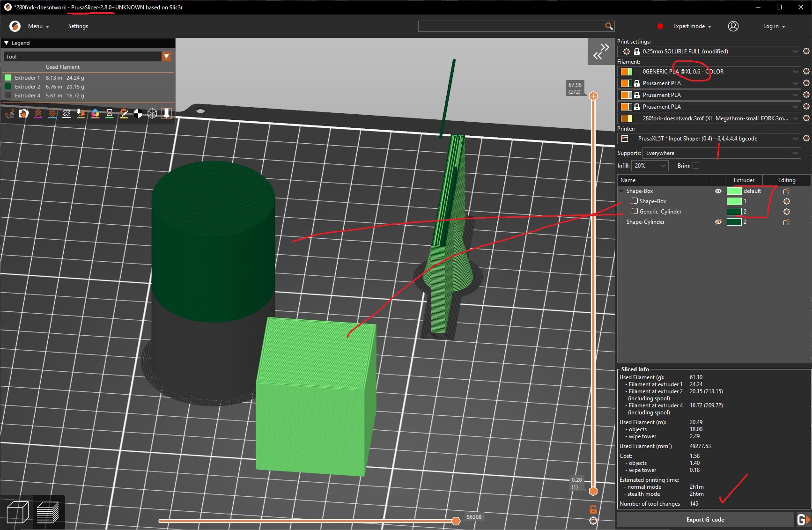Viewport: 812px width, 530px height.
Task: Click the Name column header
Action: click(664, 180)
